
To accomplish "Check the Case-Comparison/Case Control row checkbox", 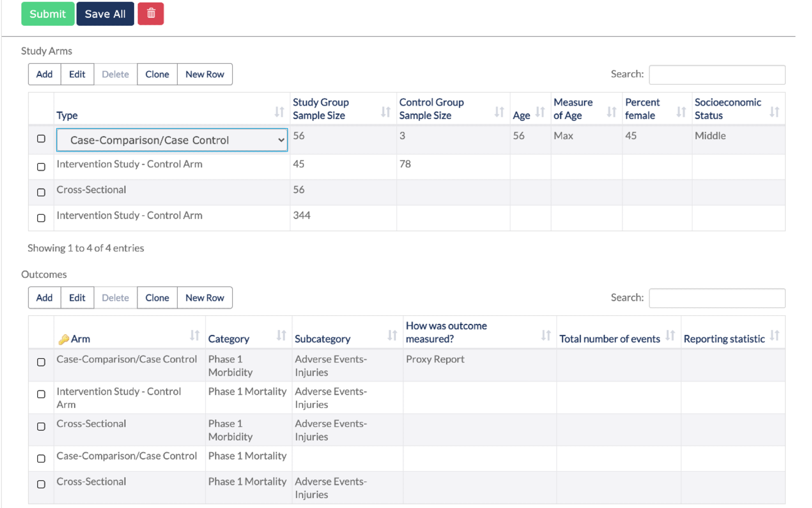I will (41, 139).
